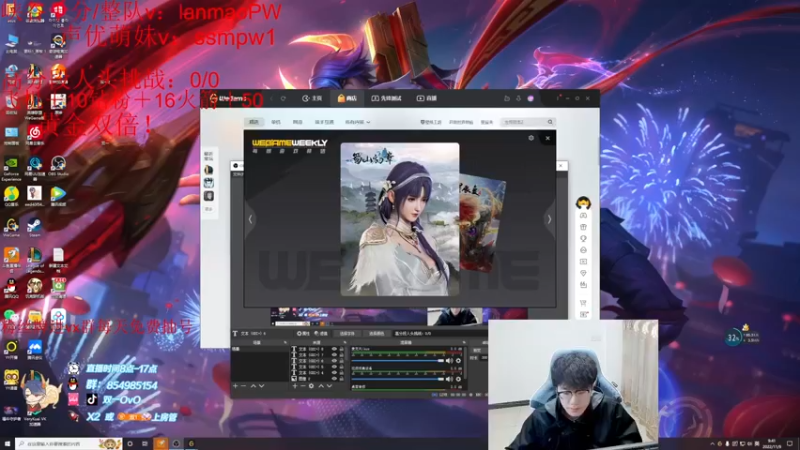Screen dimensions: 800x450
Task: Go back with WeGame's back arrow
Action: [x=271, y=98]
